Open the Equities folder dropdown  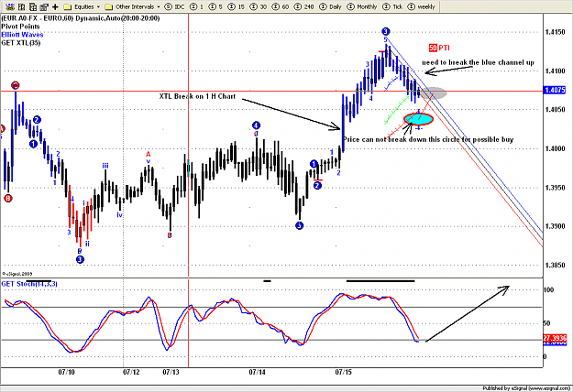pyautogui.click(x=83, y=6)
